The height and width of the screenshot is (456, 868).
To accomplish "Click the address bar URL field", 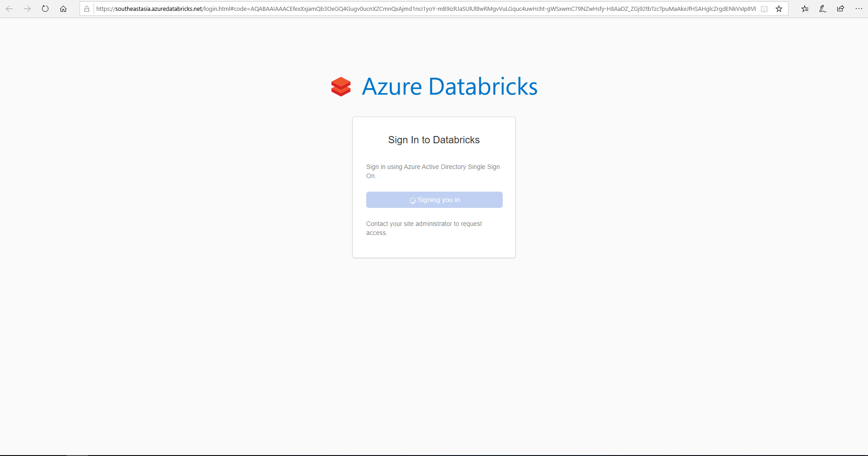I will (x=426, y=9).
